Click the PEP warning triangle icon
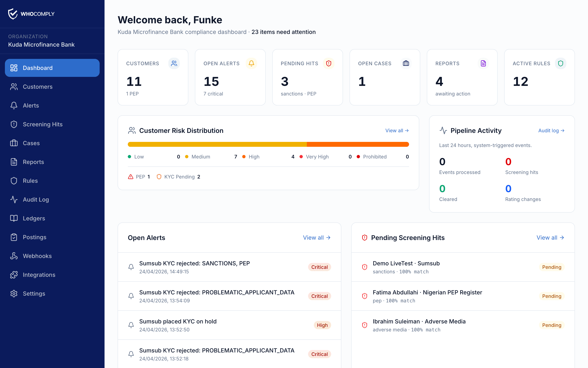This screenshot has width=588, height=368. pos(130,177)
